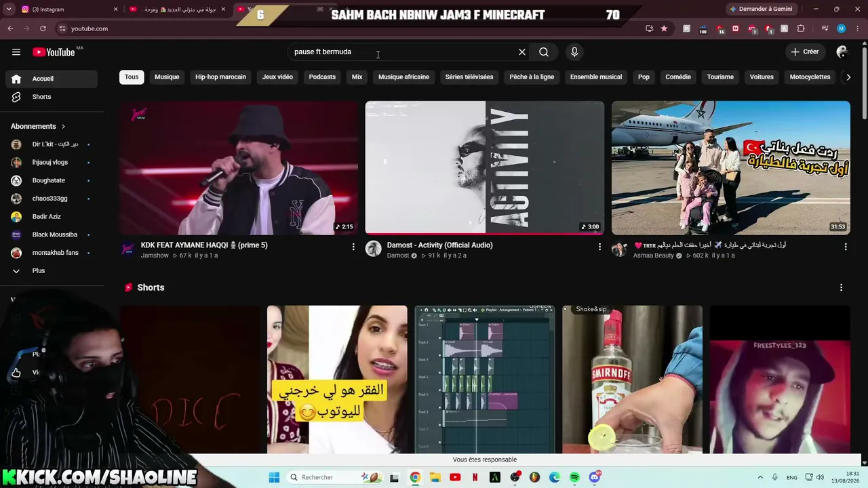The width and height of the screenshot is (868, 488).
Task: Run the search with the magnifier button
Action: [544, 52]
